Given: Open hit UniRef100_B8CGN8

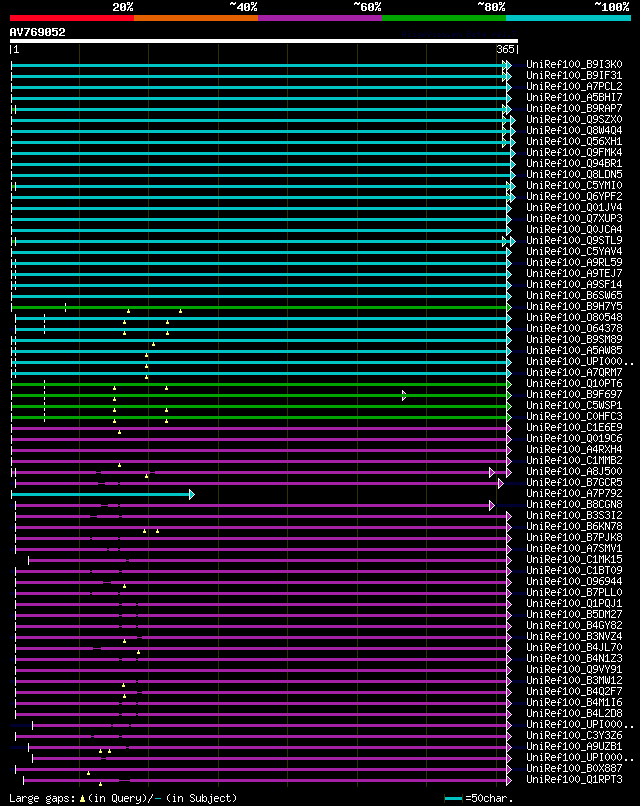Looking at the screenshot, I should [574, 505].
